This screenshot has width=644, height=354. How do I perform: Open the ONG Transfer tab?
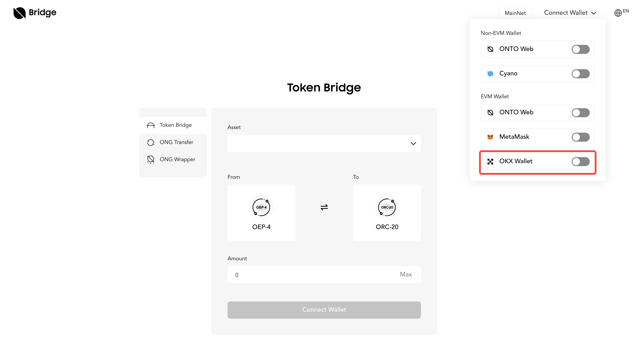pos(176,142)
